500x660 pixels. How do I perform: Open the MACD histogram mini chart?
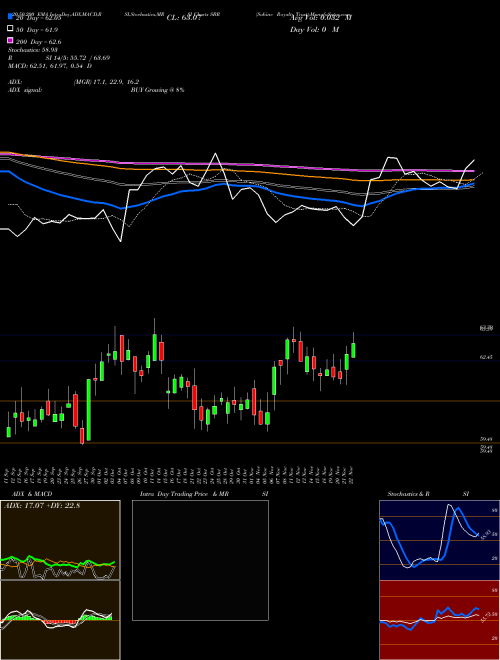tap(60, 620)
